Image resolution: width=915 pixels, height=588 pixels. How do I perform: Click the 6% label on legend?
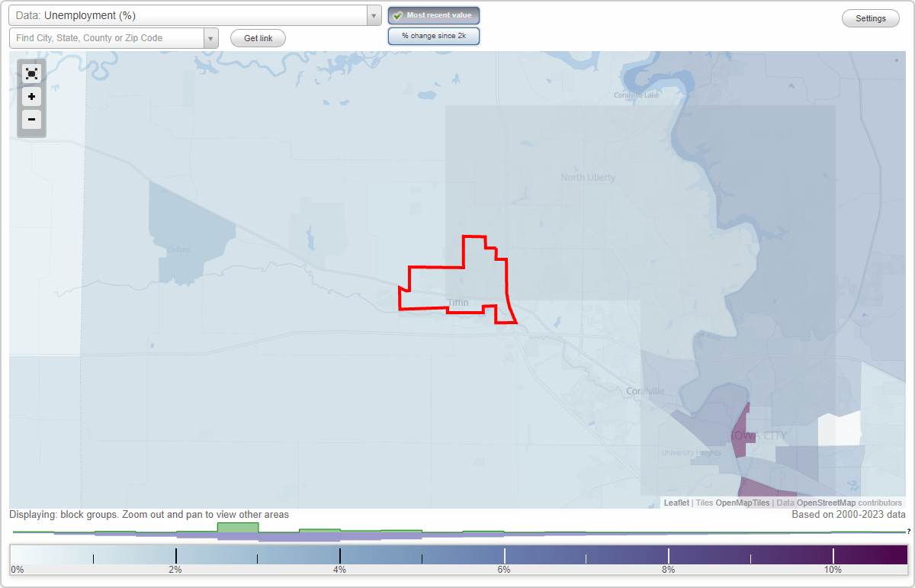click(x=504, y=570)
